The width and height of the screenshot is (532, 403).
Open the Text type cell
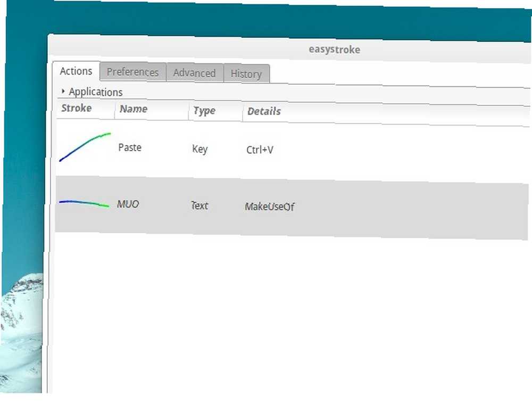click(x=199, y=205)
